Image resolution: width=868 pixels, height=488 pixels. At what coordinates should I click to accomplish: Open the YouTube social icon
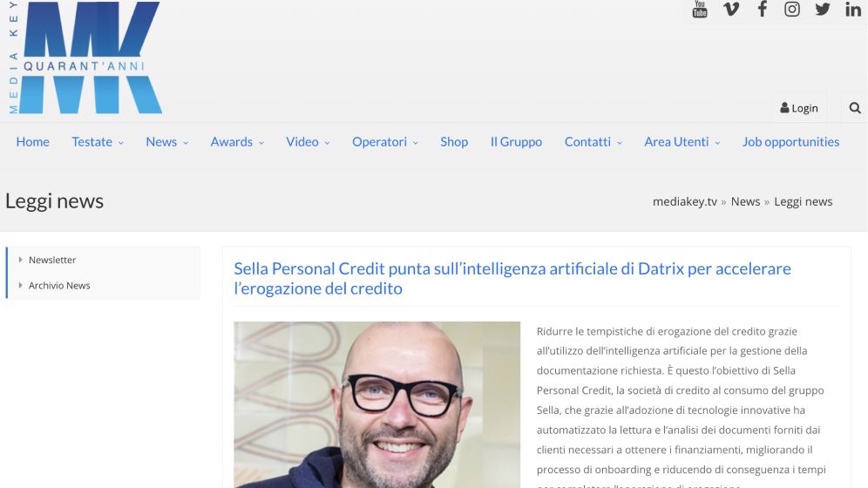(x=700, y=9)
